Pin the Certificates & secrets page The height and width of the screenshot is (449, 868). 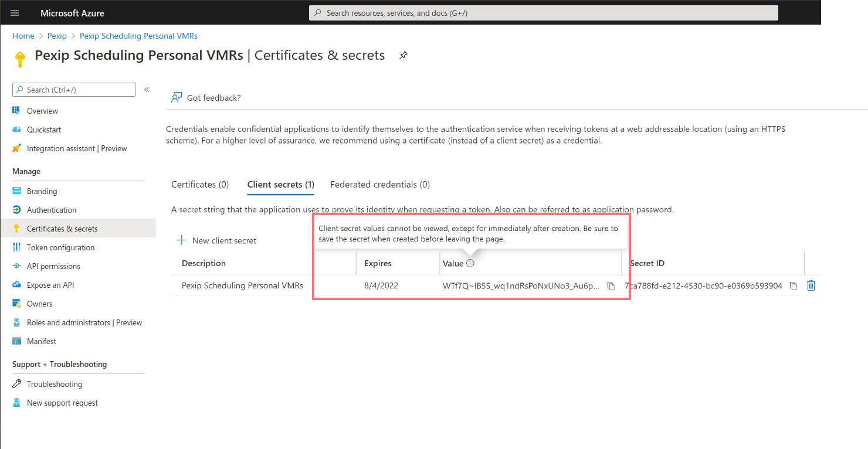click(x=403, y=55)
